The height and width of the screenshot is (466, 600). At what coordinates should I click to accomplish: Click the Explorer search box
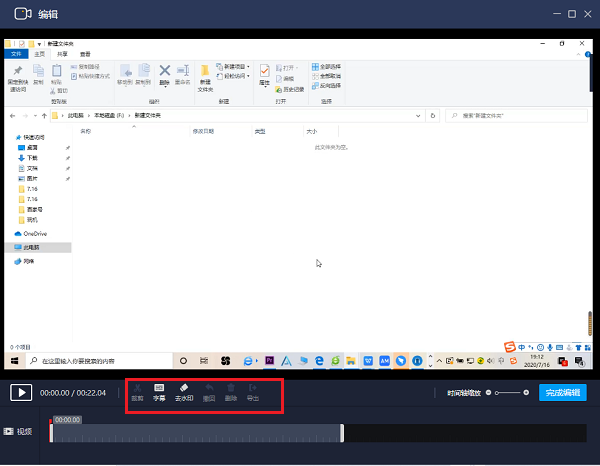(516, 116)
